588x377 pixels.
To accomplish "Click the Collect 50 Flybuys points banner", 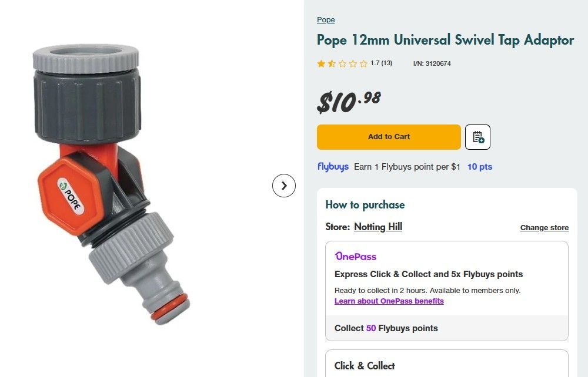I will [386, 328].
